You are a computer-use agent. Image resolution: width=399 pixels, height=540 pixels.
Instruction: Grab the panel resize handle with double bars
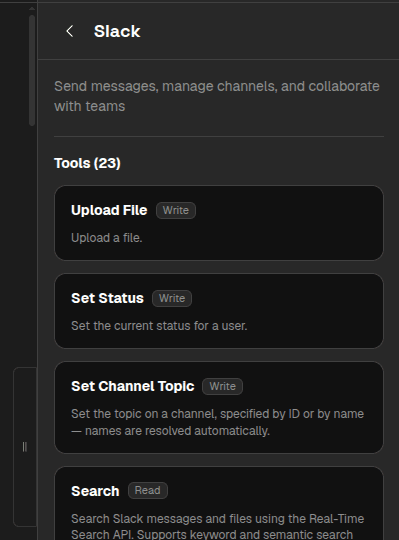click(25, 447)
